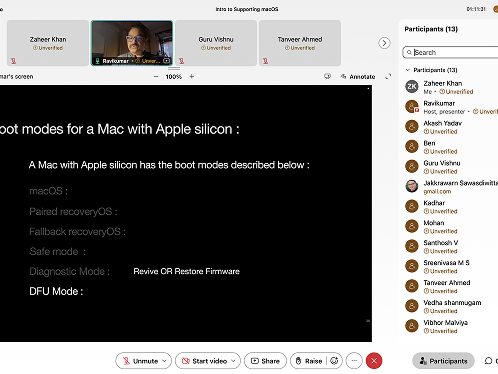The image size is (498, 374).
Task: Click Revive OR Restore Firmware text on slide
Action: tap(186, 271)
